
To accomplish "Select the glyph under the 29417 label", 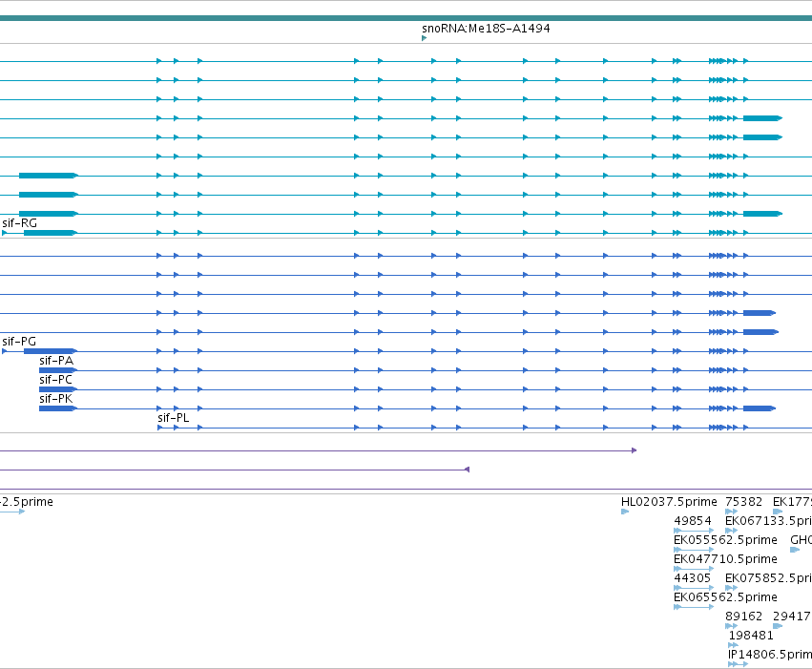I will (778, 627).
